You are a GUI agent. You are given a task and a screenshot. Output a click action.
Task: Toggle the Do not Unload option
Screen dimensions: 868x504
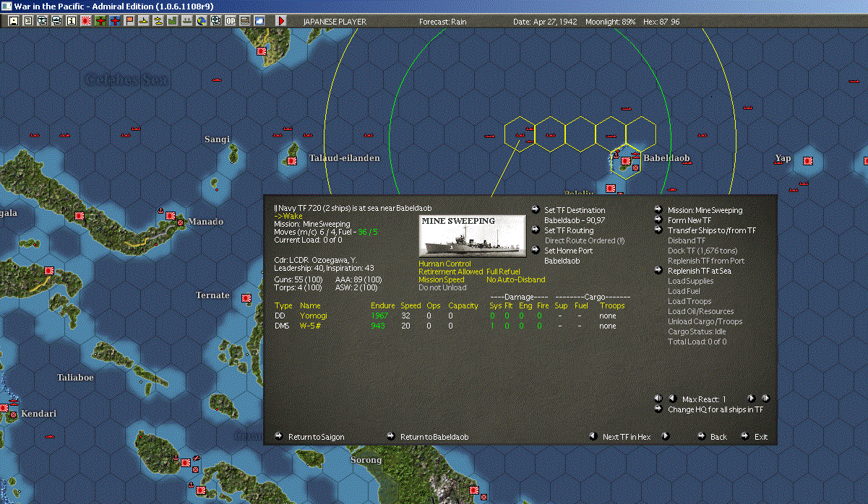point(442,287)
